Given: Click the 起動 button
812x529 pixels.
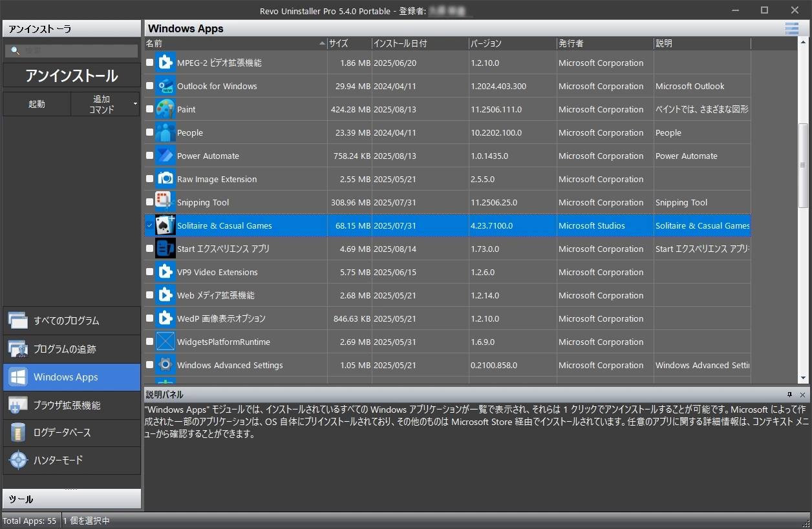Looking at the screenshot, I should [x=37, y=104].
